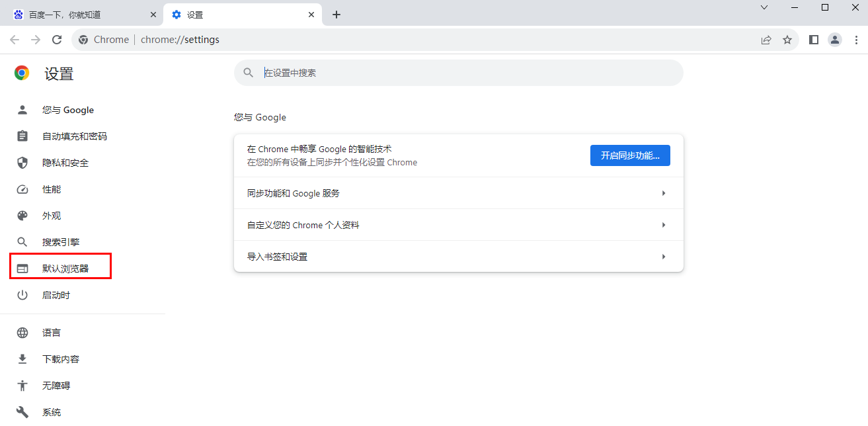Click the 下载内容 download icon

pos(22,359)
